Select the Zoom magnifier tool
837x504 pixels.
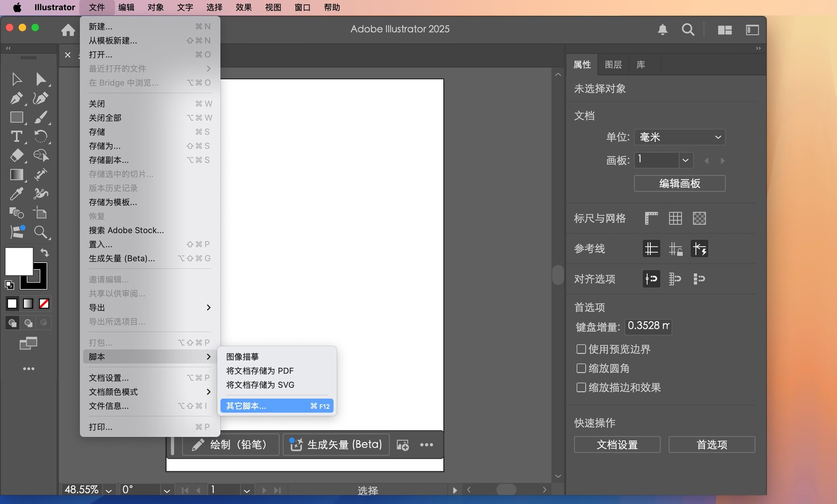(x=41, y=232)
